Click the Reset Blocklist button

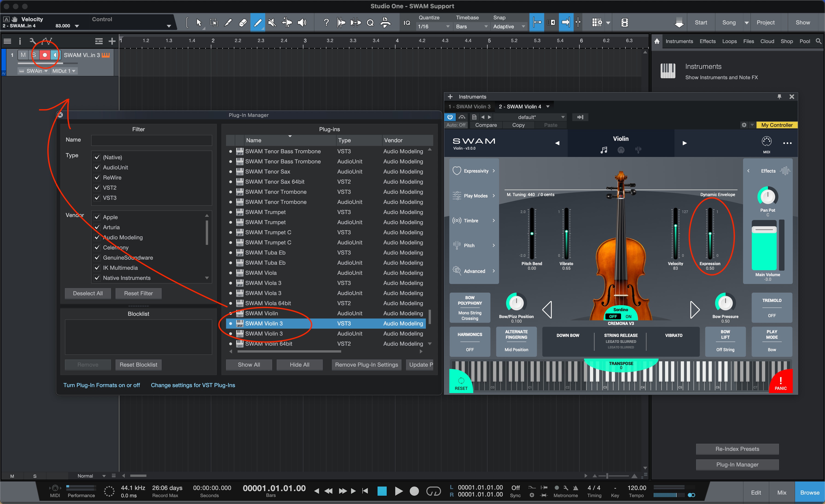tap(138, 365)
